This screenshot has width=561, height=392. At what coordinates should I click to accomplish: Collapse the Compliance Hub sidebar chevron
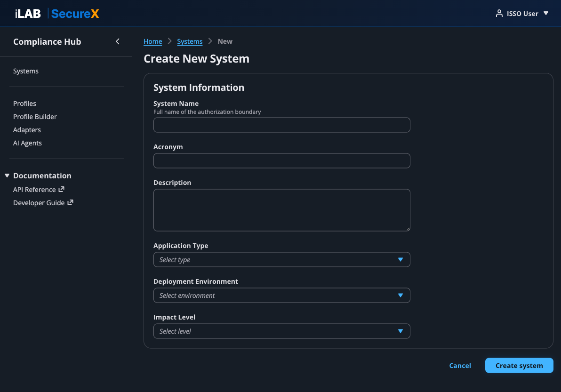click(x=118, y=41)
